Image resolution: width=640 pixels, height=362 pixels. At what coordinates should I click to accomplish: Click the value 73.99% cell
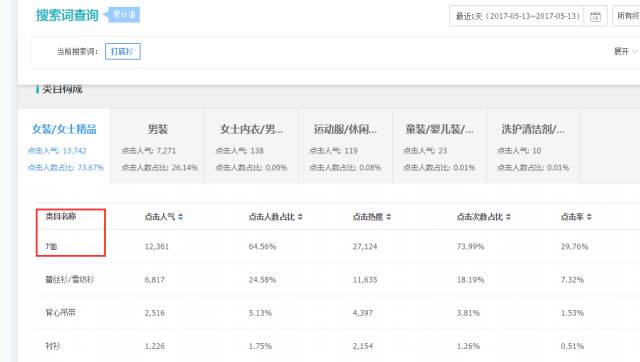coord(470,247)
